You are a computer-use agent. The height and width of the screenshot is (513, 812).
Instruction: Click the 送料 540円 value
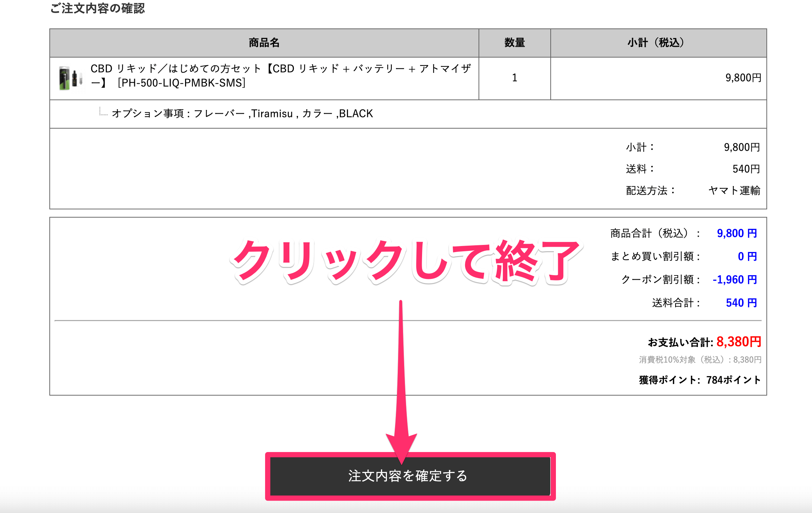tap(746, 169)
